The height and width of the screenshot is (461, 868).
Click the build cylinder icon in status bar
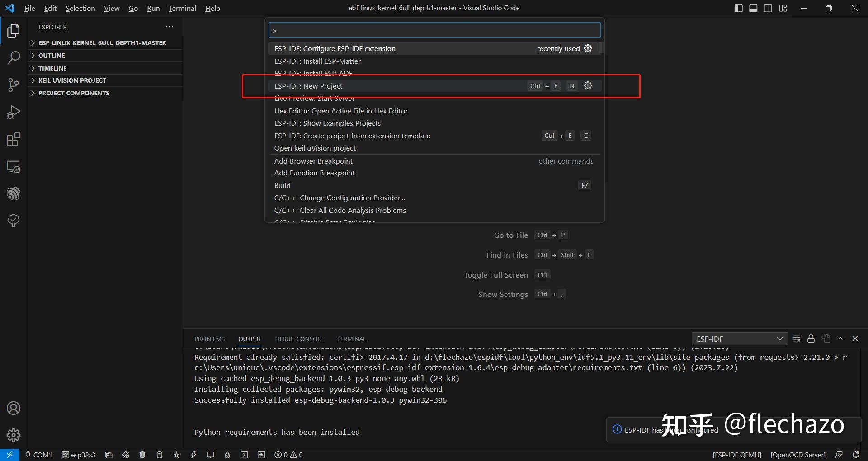tap(159, 455)
